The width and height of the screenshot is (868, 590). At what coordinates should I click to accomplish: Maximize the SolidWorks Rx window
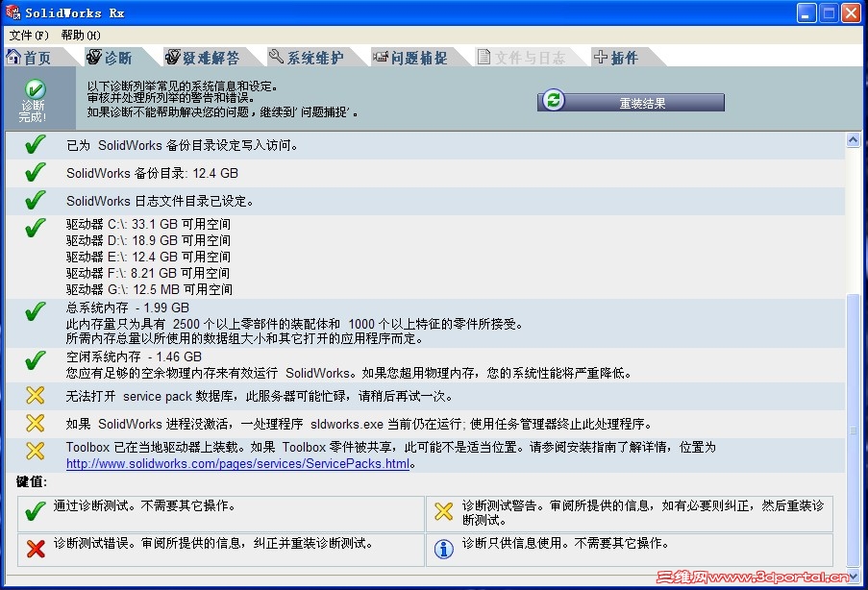[x=829, y=12]
